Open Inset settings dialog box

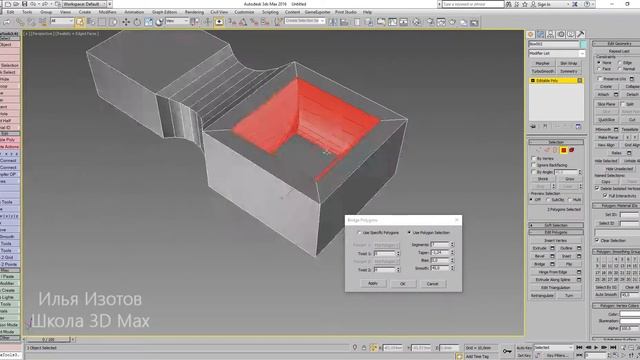[x=579, y=256]
